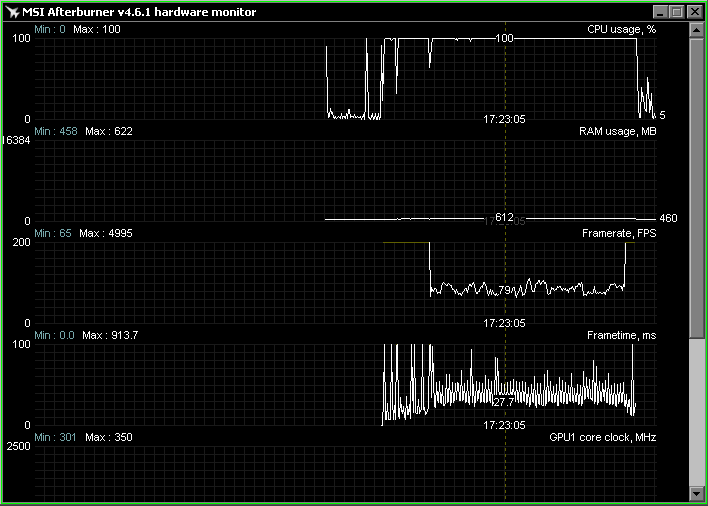The width and height of the screenshot is (708, 506).
Task: Click the RAM usage Min : 458 value
Action: (56, 131)
